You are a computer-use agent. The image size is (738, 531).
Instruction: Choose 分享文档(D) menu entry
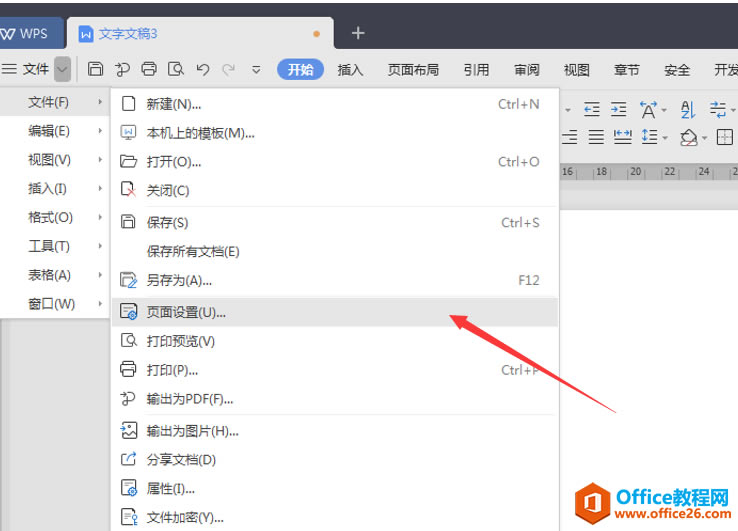(335, 459)
